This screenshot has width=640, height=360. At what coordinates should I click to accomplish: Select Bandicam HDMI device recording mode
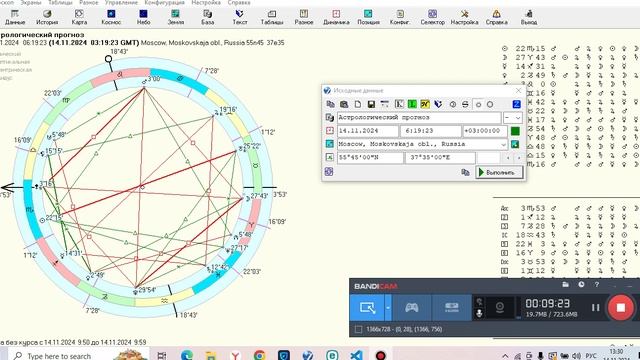[x=451, y=307]
